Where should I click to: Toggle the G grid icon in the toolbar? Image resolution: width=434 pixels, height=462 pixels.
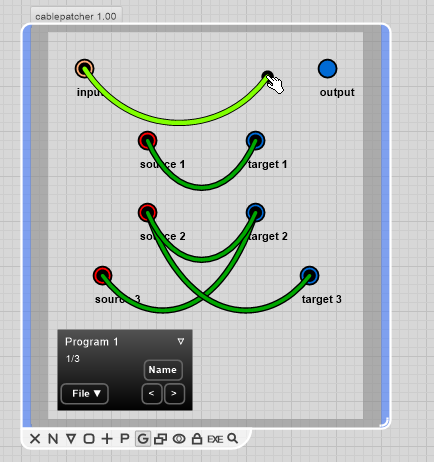point(143,439)
